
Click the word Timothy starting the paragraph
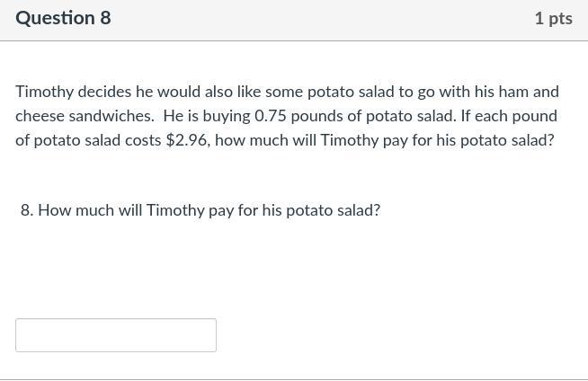click(45, 93)
